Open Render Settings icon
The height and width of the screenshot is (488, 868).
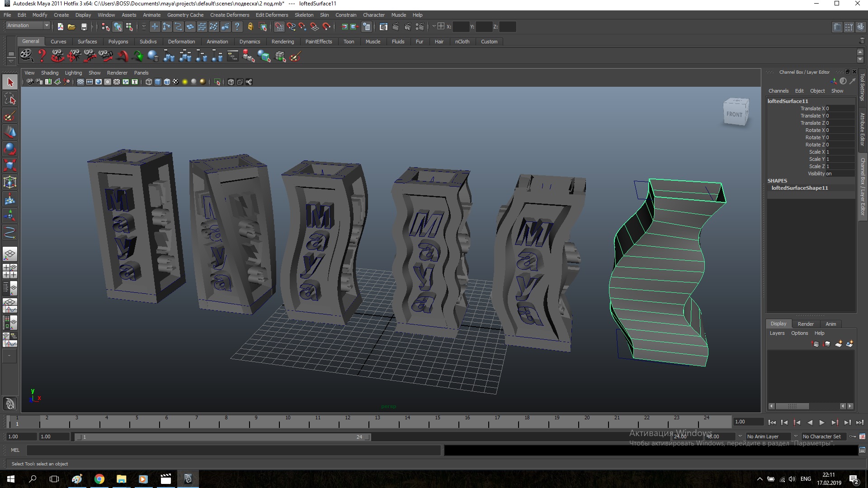coord(419,27)
